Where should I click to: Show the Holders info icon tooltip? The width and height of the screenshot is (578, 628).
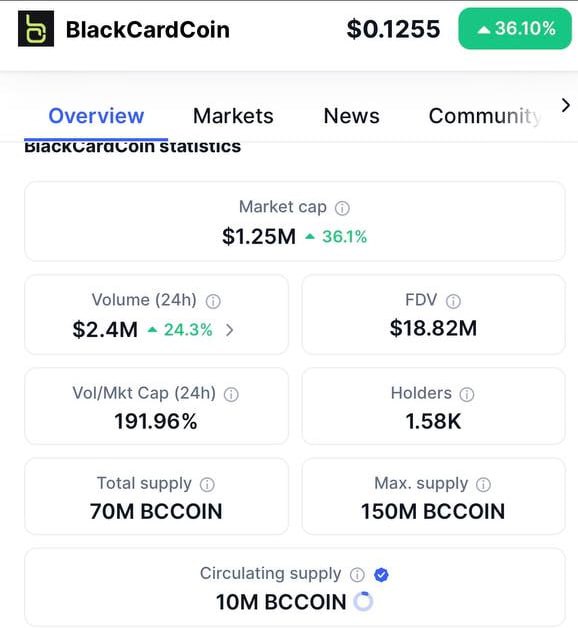[467, 395]
